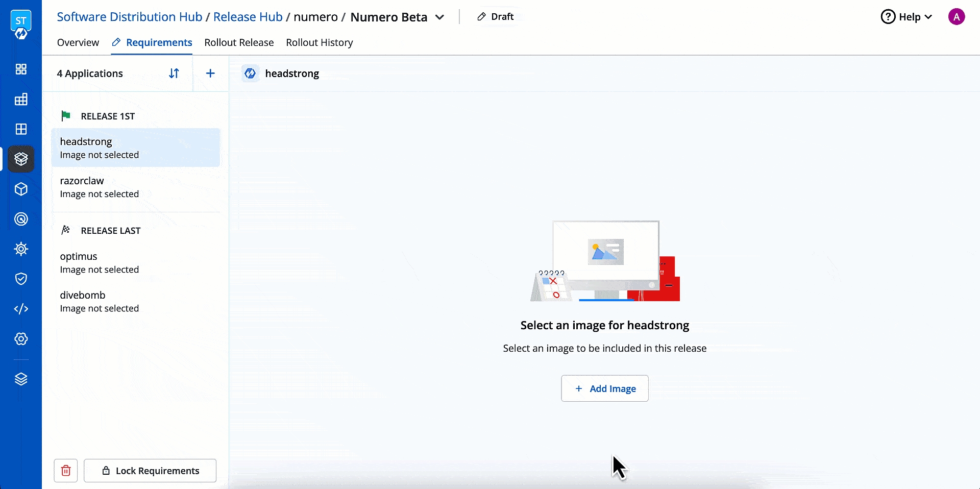Follow the Release Hub breadcrumb link
The width and height of the screenshot is (980, 489).
click(248, 17)
